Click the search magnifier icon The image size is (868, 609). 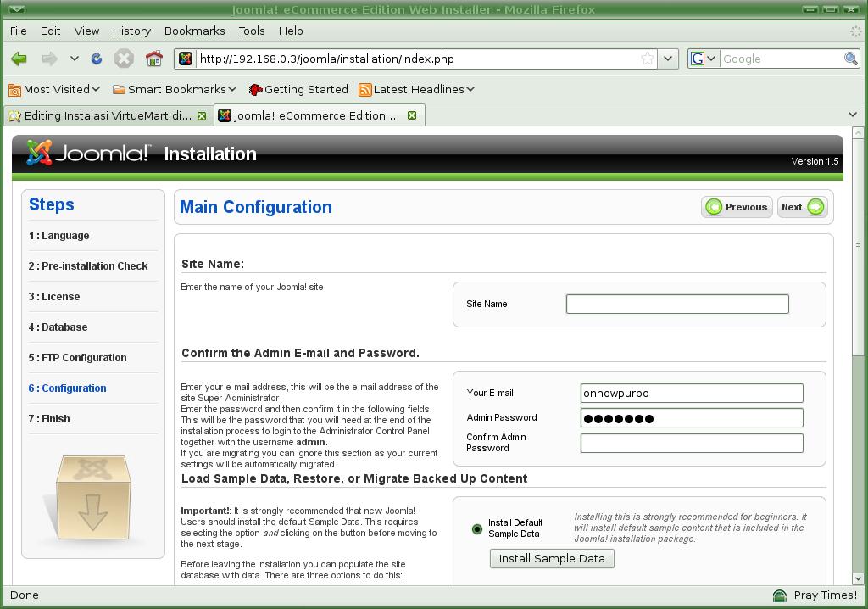850,59
